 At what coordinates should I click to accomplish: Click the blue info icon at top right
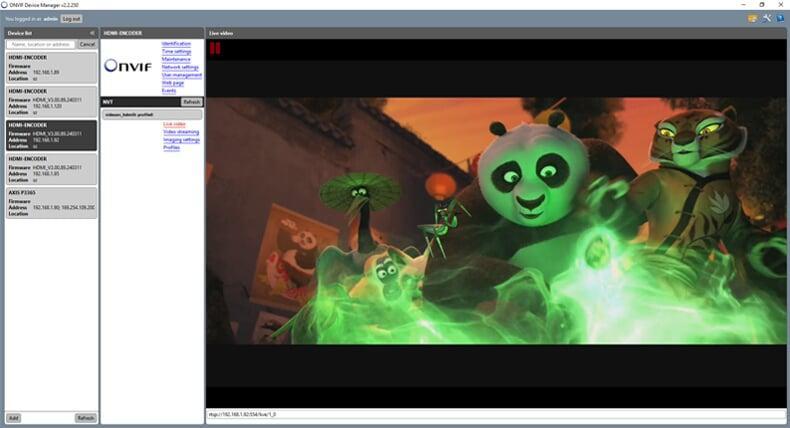pyautogui.click(x=780, y=19)
